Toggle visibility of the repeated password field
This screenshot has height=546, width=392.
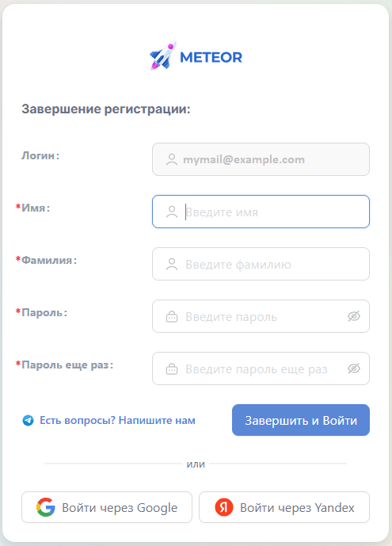[354, 368]
